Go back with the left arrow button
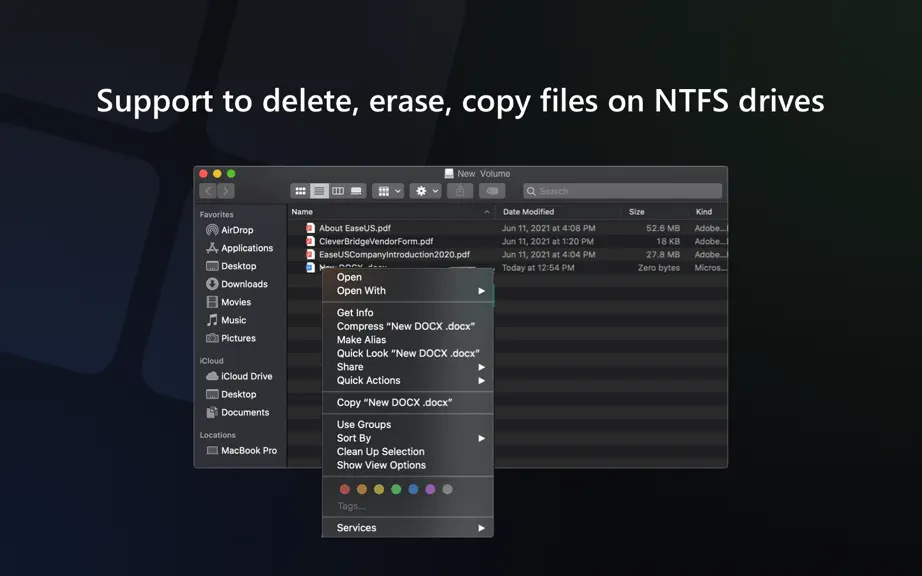 208,190
